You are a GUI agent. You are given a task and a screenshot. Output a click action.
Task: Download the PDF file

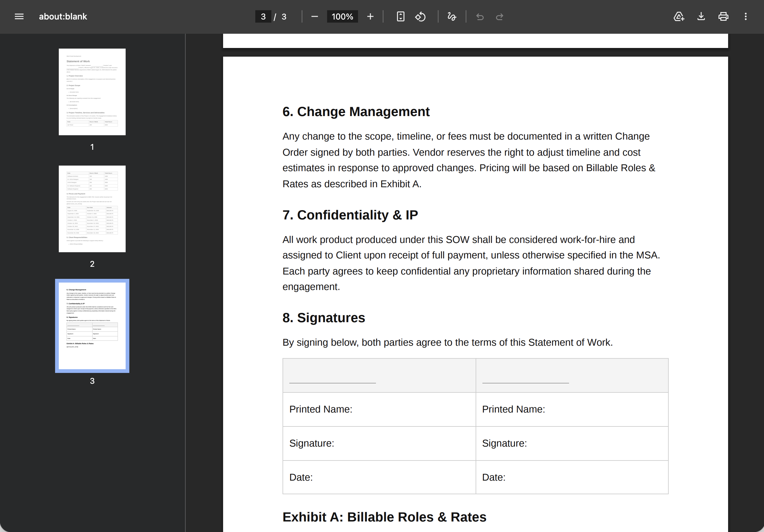click(701, 16)
